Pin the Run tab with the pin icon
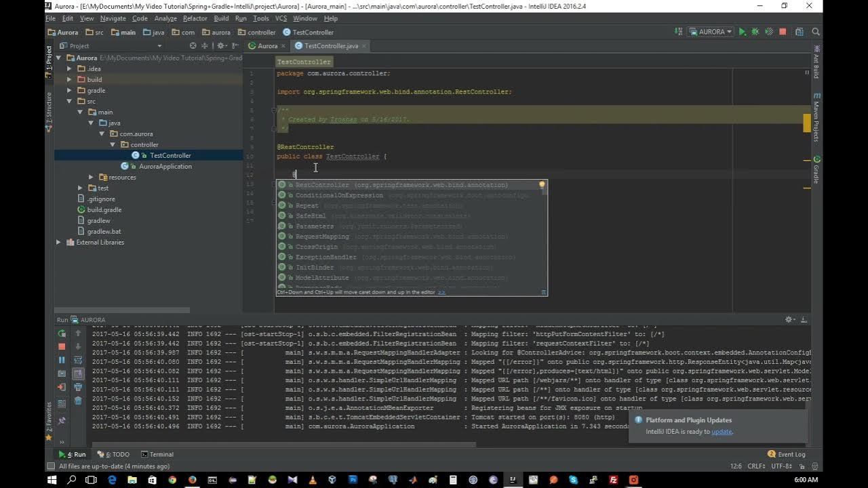868x488 pixels. click(x=62, y=420)
